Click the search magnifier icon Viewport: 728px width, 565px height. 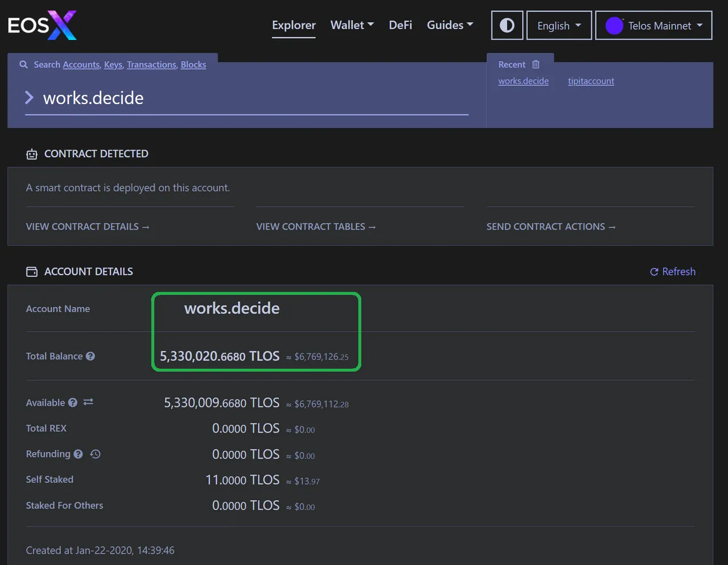(x=23, y=65)
